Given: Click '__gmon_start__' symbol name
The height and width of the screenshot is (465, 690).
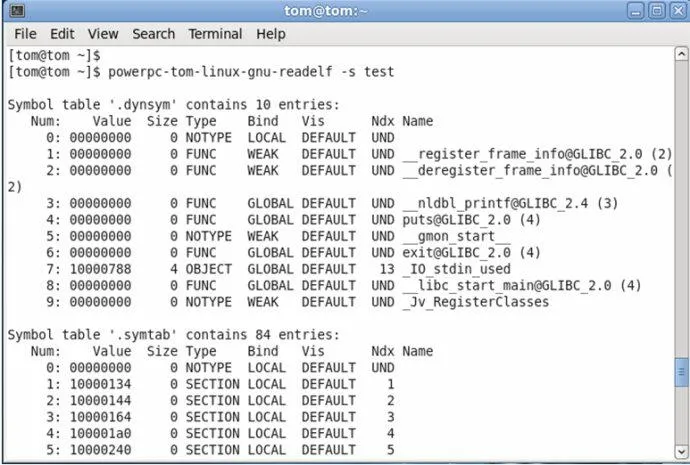Looking at the screenshot, I should 456,236.
